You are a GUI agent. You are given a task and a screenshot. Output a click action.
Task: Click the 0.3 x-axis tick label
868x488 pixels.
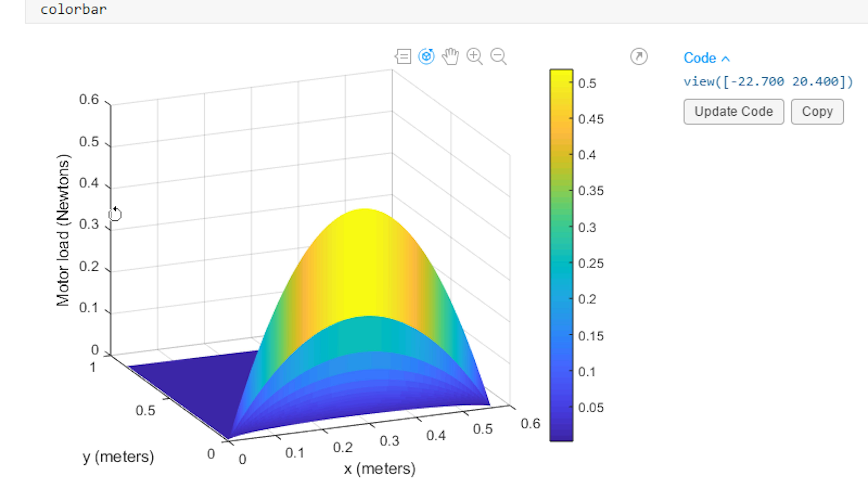[390, 441]
